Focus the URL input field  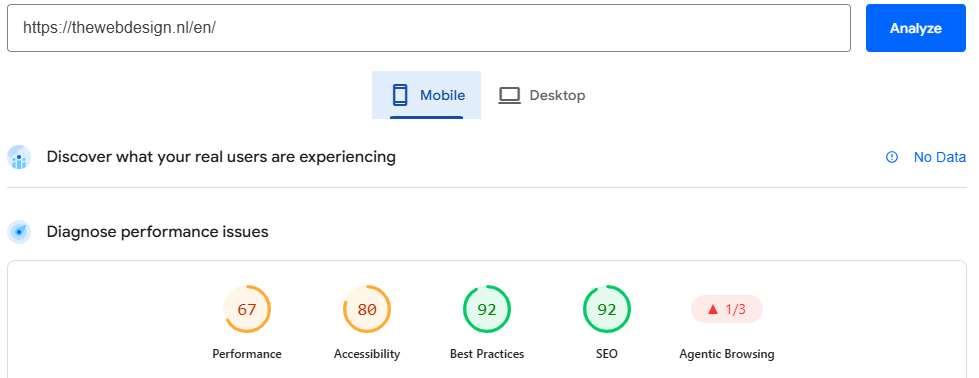[x=429, y=28]
